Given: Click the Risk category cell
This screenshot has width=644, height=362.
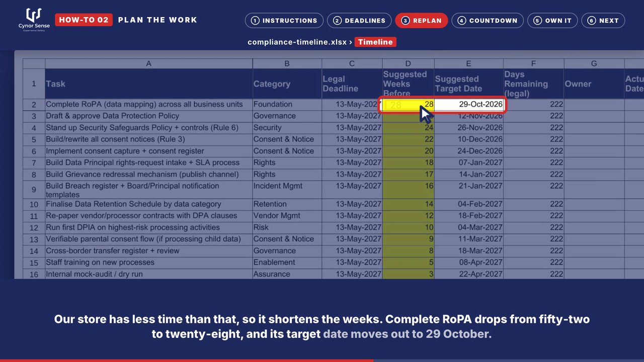Looking at the screenshot, I should (287, 227).
